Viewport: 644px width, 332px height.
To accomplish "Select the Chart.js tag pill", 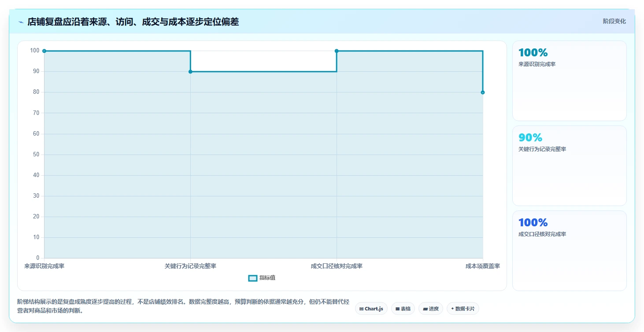I will click(x=371, y=309).
